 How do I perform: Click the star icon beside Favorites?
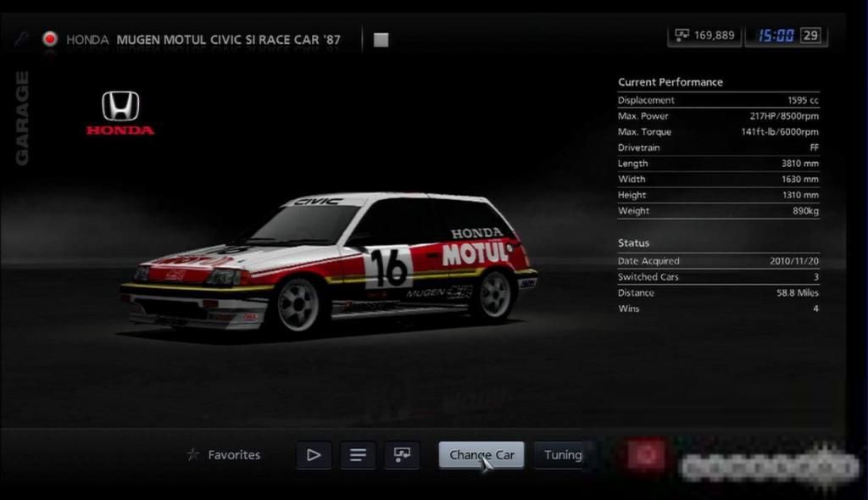tap(192, 454)
